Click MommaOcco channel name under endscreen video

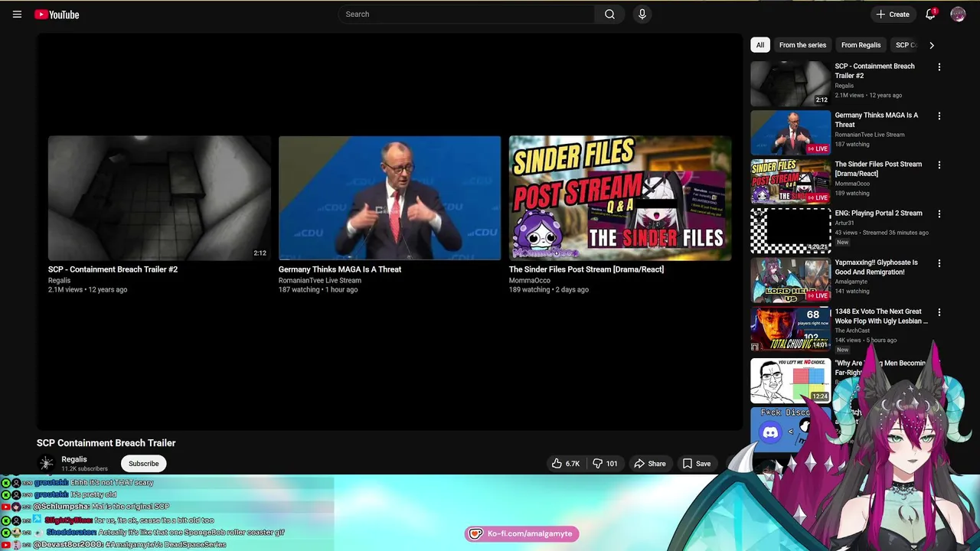530,280
